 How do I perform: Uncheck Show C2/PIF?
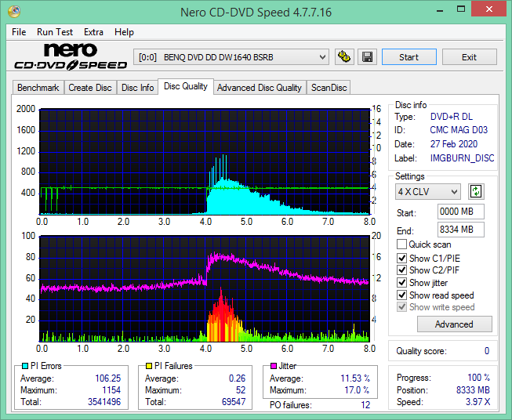[x=401, y=270]
